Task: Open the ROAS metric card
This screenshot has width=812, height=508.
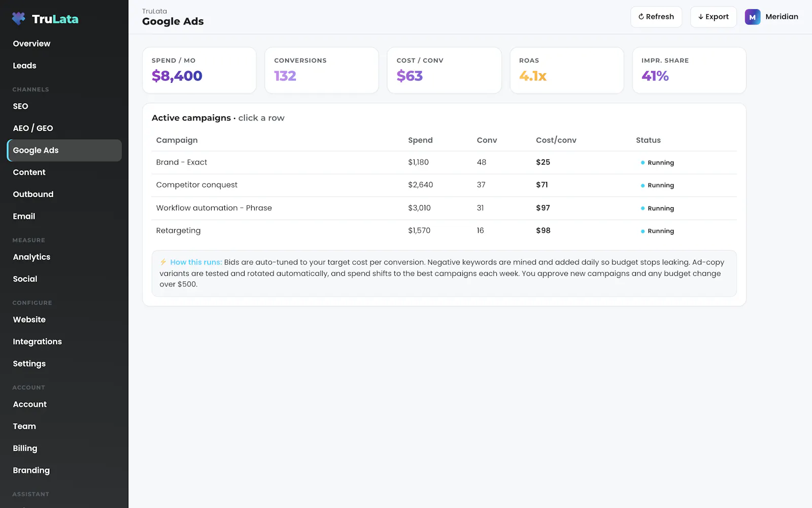Action: click(x=566, y=70)
